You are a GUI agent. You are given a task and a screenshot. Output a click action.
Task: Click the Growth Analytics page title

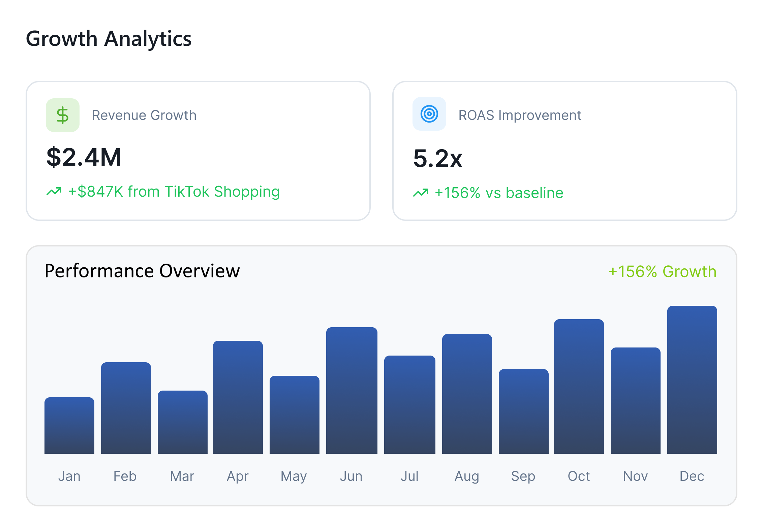click(109, 38)
